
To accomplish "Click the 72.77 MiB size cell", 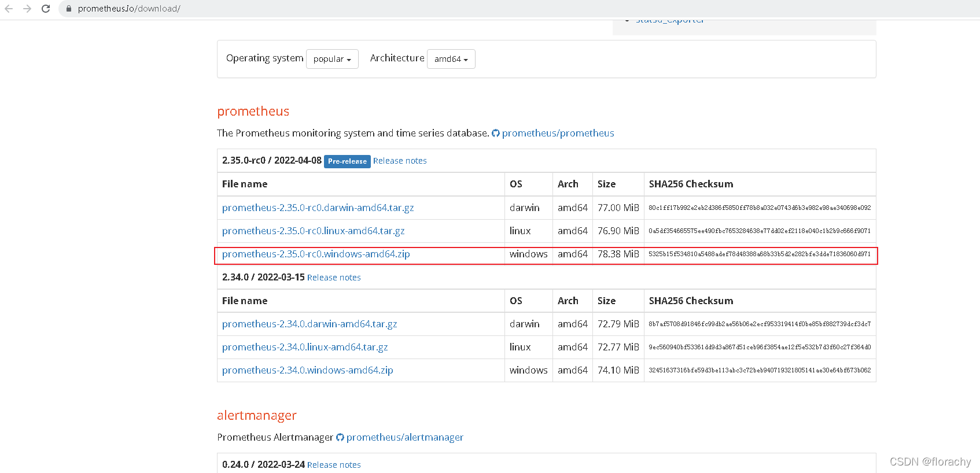I will pyautogui.click(x=618, y=347).
